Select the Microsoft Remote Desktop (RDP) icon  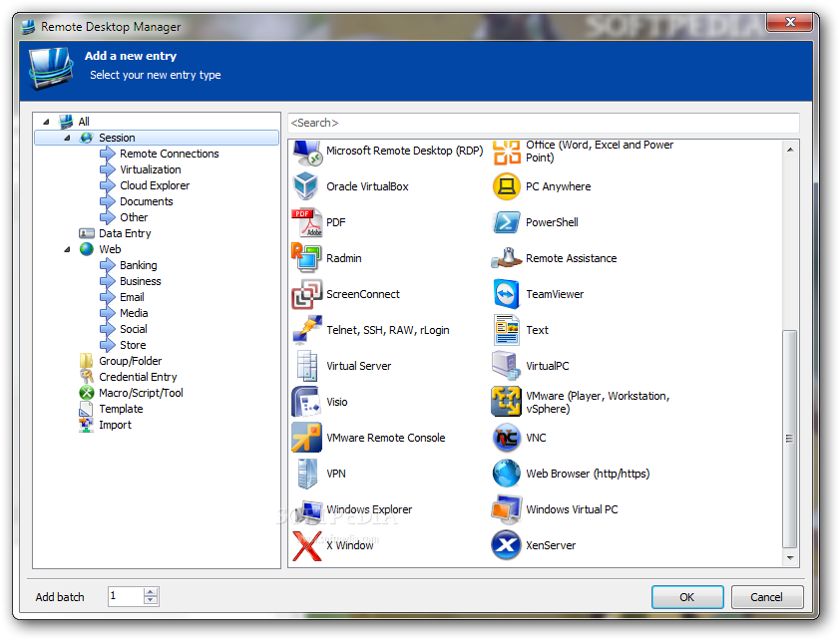307,153
